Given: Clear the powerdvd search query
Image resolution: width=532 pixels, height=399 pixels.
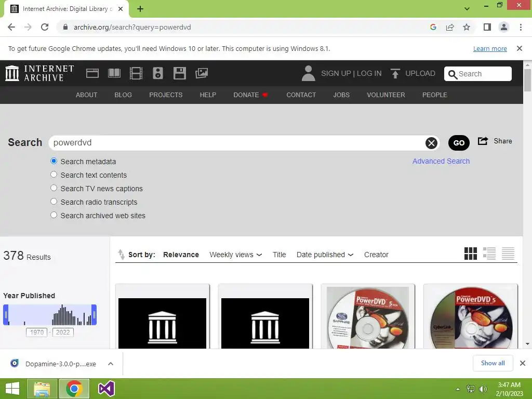Looking at the screenshot, I should coord(431,143).
